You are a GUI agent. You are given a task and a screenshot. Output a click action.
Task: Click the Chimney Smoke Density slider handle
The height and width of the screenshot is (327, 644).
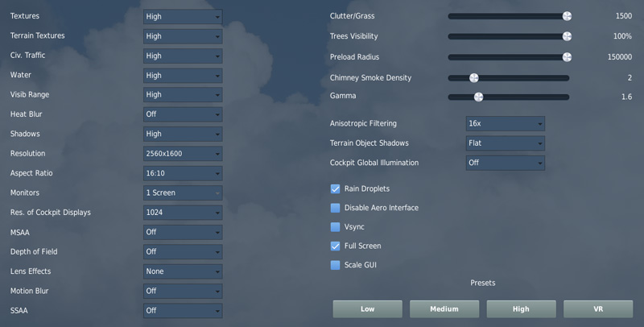coord(474,78)
